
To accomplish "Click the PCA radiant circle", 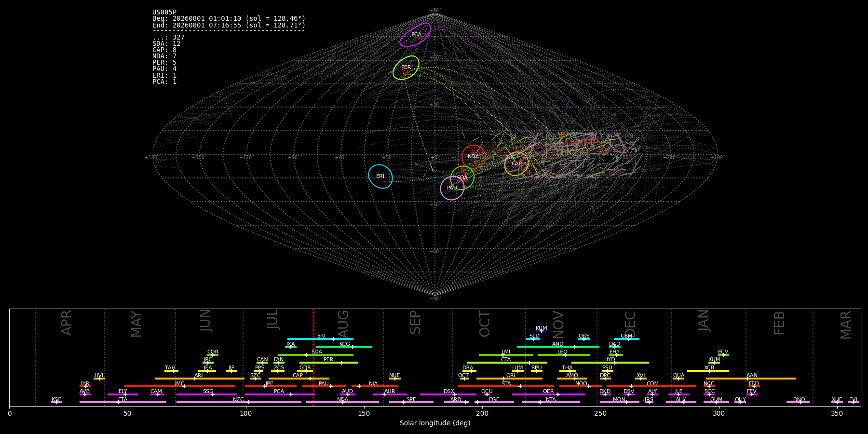I will click(x=415, y=35).
